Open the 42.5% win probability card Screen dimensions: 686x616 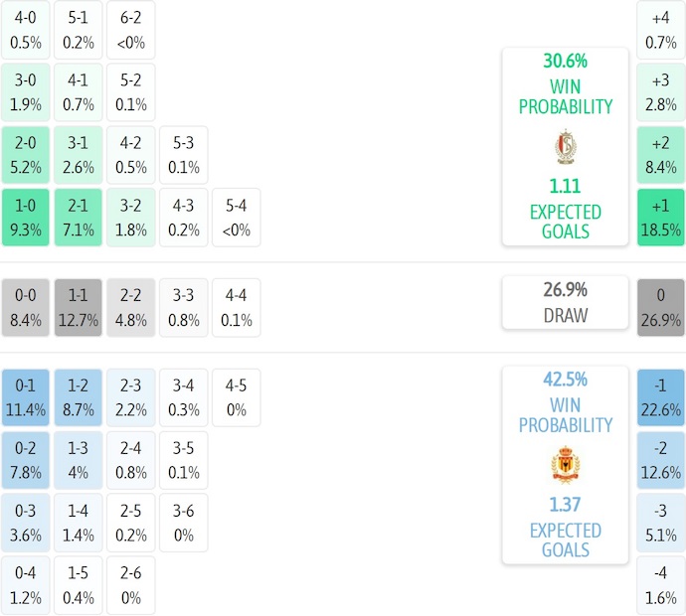(x=565, y=464)
